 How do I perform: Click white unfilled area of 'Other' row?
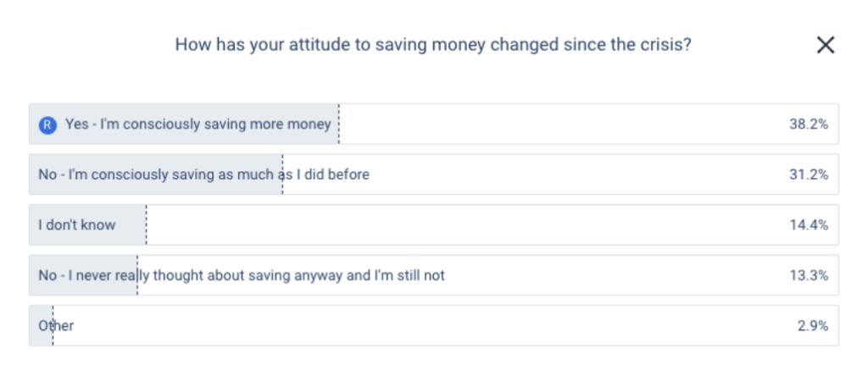pyautogui.click(x=424, y=325)
